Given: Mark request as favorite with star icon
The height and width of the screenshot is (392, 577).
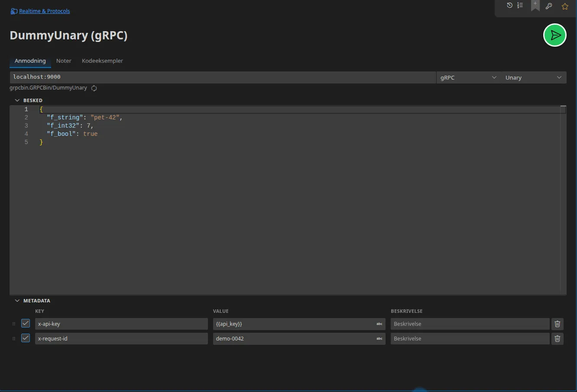Looking at the screenshot, I should coord(565,6).
